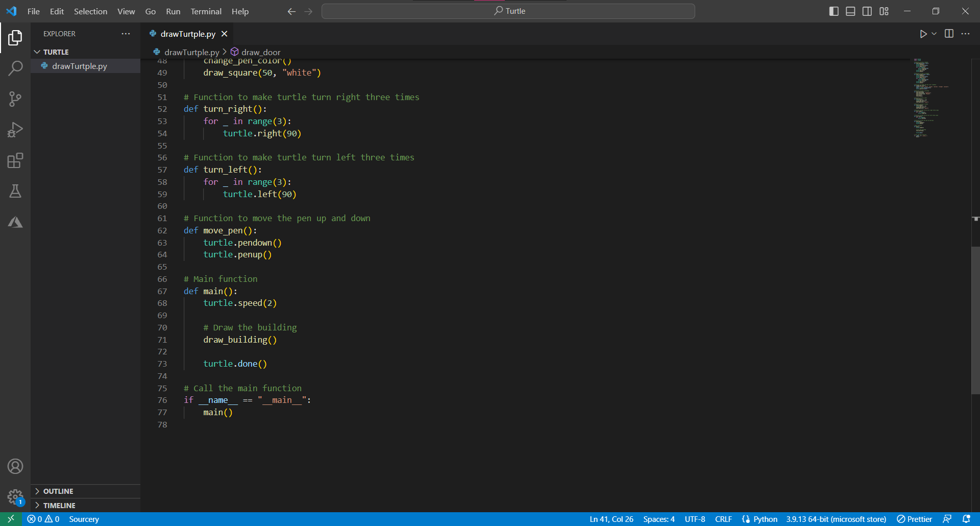Open the Source Control view

(x=15, y=99)
